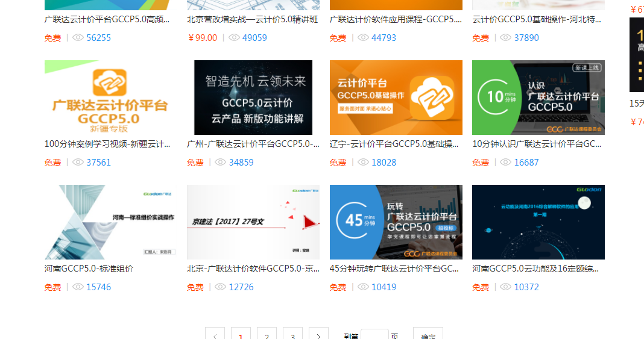Image resolution: width=644 pixels, height=339 pixels.
Task: Open 100分钟案例学习视频-新疆云计 title link
Action: 107,144
